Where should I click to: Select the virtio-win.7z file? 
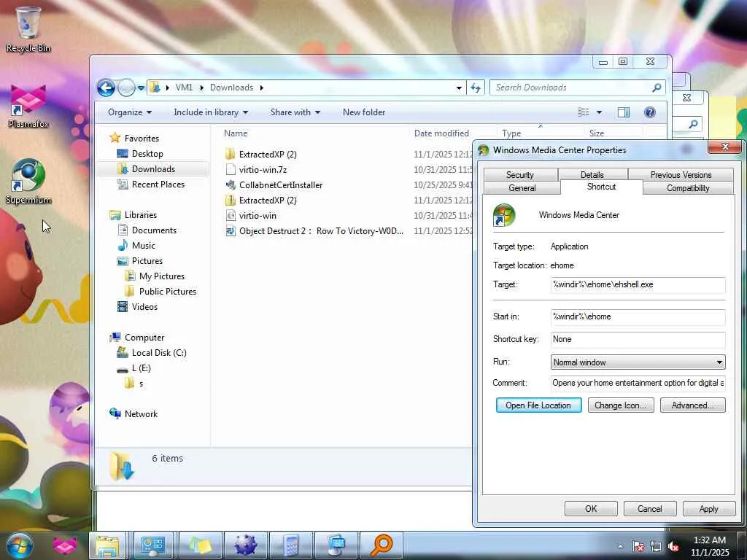pyautogui.click(x=263, y=169)
